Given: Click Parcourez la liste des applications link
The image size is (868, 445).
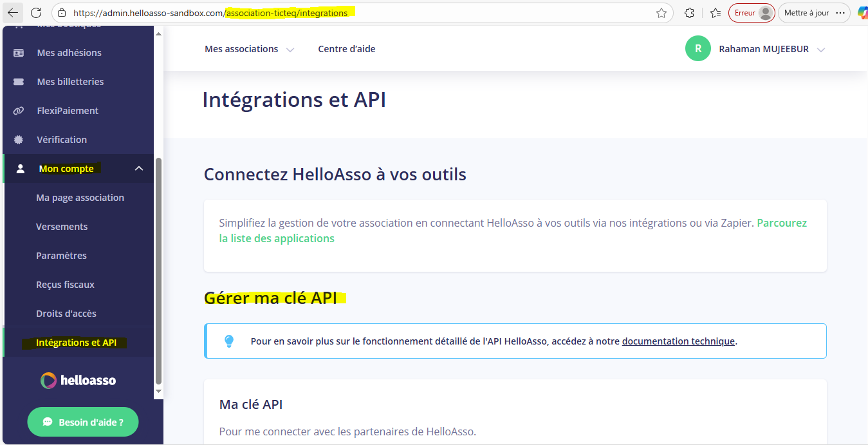Looking at the screenshot, I should (x=277, y=238).
